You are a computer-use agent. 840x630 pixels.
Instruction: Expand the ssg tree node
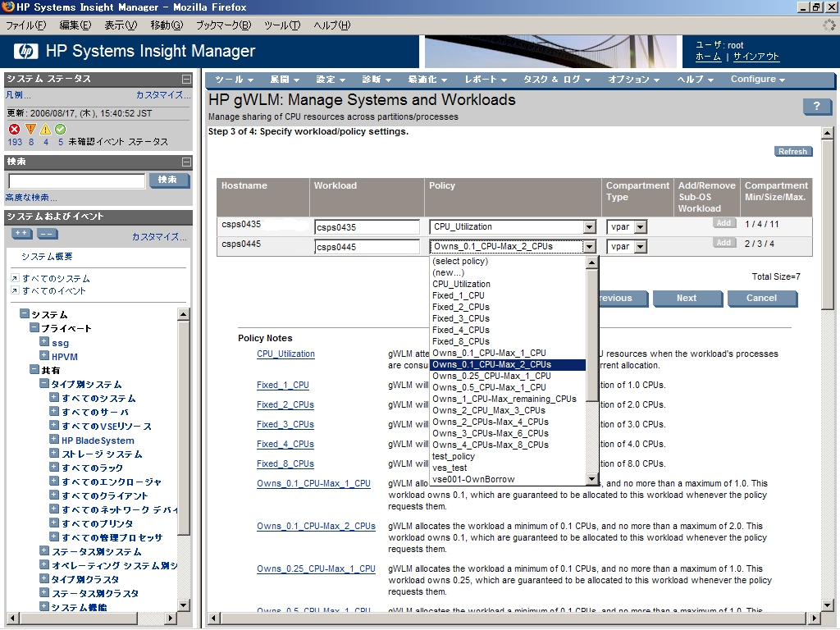[x=44, y=341]
